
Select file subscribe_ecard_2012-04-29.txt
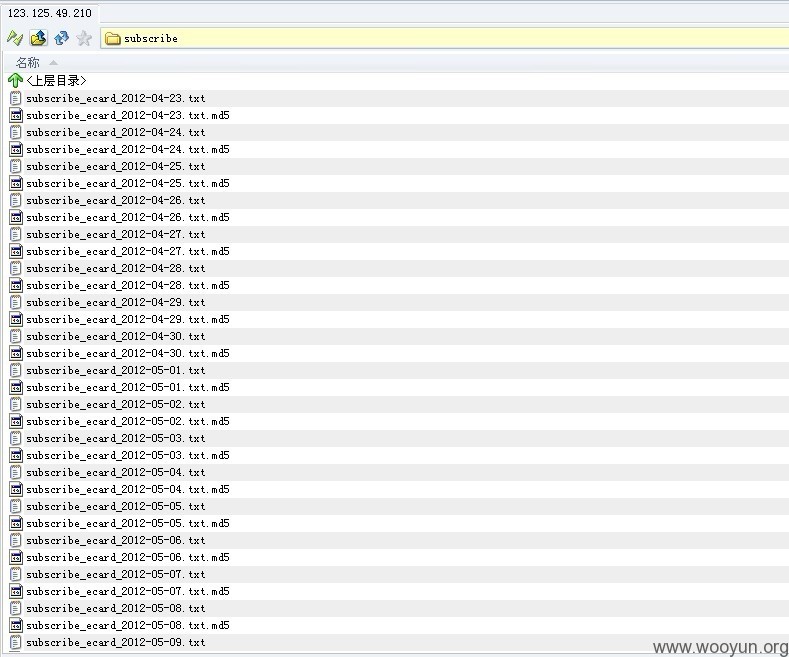pos(116,303)
